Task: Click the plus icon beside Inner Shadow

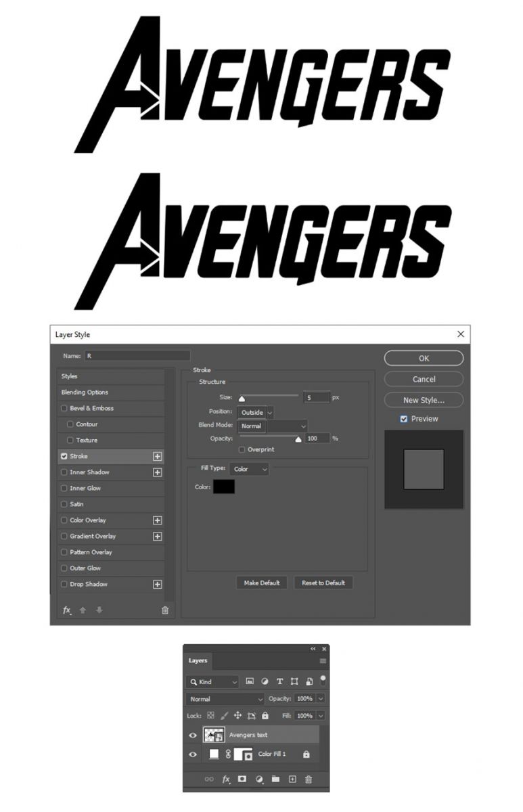Action: (158, 472)
